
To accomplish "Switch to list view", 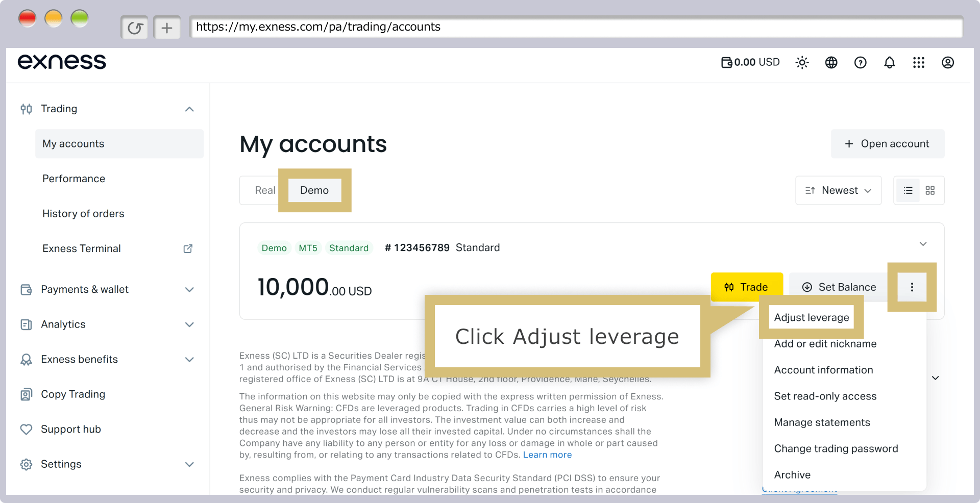I will 908,190.
